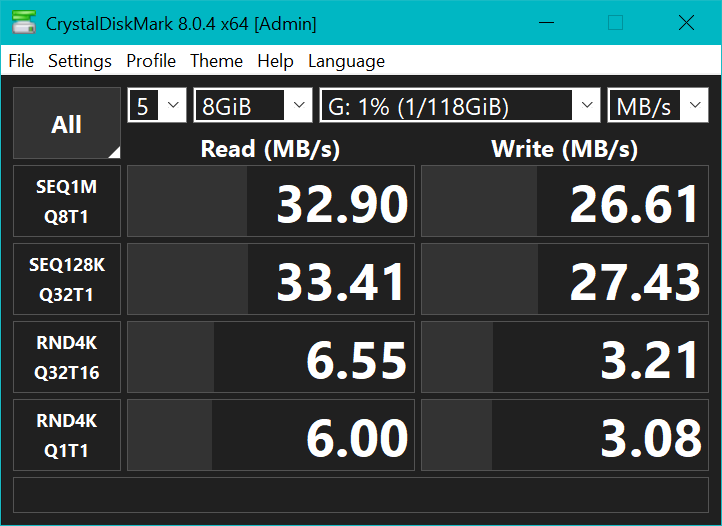Open the Profile menu
The width and height of the screenshot is (722, 526).
[151, 61]
